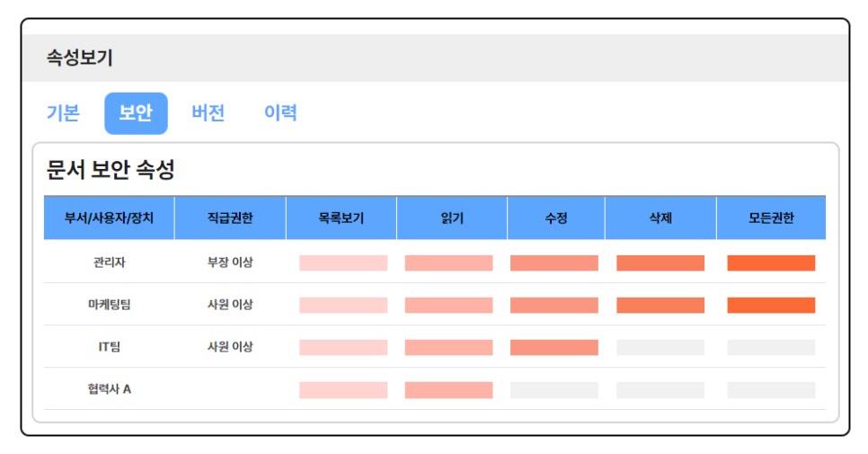Toggle 목록보기 permission for 마케팅팀
Image resolution: width=868 pixels, height=454 pixels.
point(343,305)
